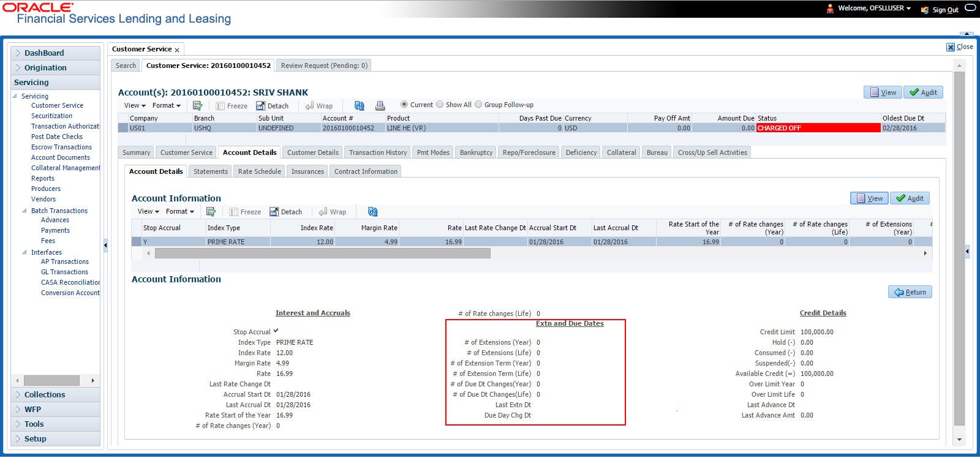
Task: Click the View button in Account Information
Action: [869, 198]
